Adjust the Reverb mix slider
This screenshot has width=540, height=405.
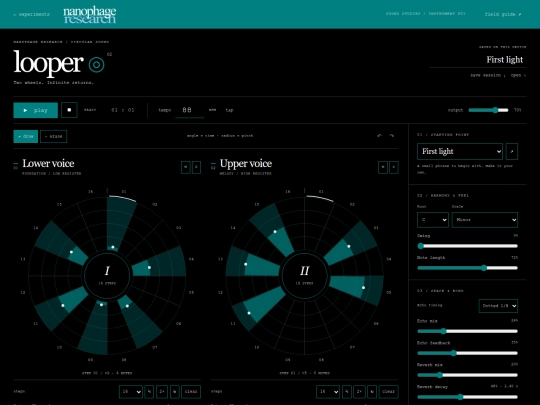pyautogui.click(x=467, y=375)
